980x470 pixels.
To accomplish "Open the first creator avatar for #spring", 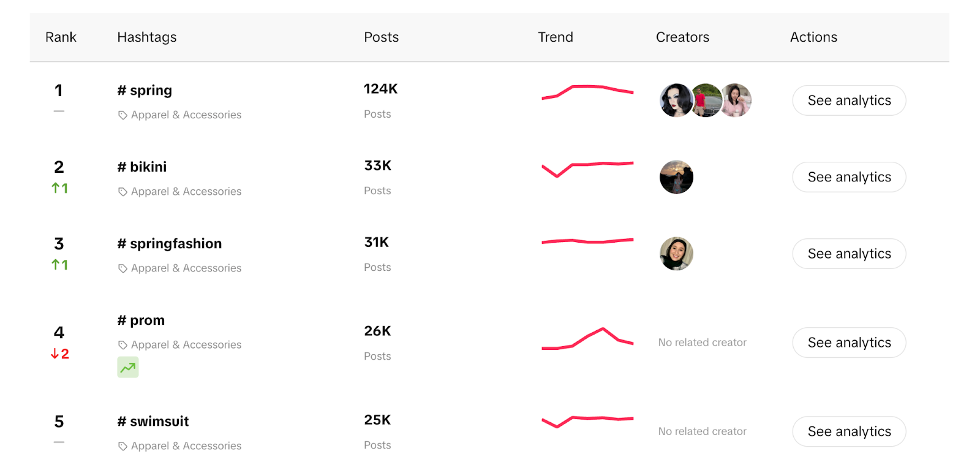I will coord(676,100).
